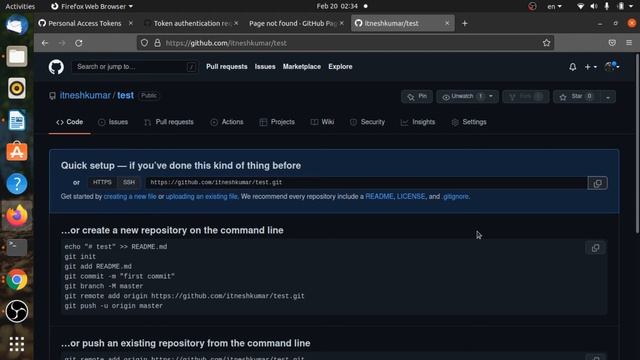Viewport: 640px width, 360px height.
Task: Open Files from the dock
Action: tap(17, 56)
